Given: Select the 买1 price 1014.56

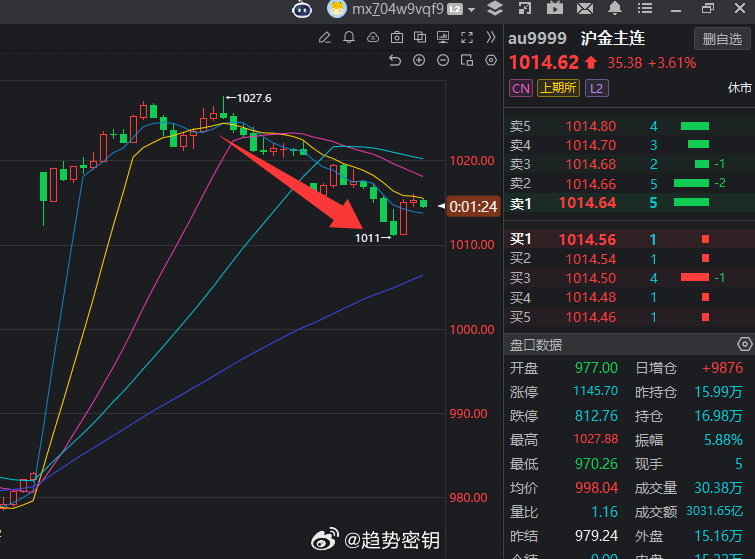Looking at the screenshot, I should click(587, 239).
